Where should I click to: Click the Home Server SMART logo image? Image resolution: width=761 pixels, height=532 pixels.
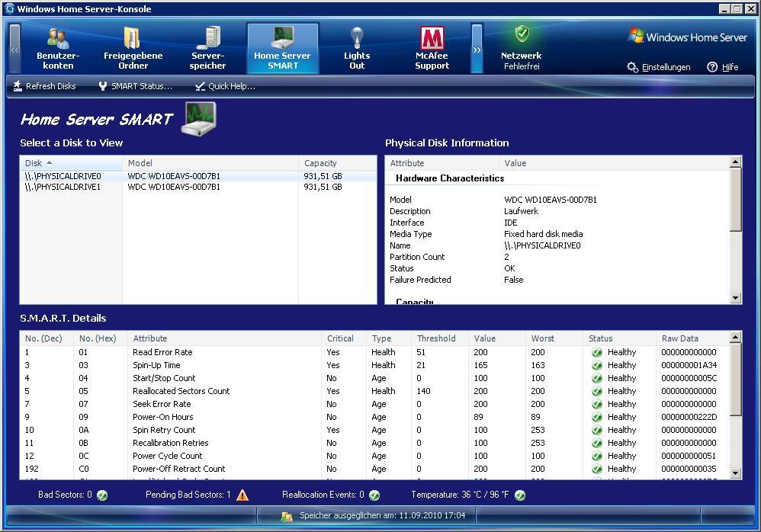point(198,120)
